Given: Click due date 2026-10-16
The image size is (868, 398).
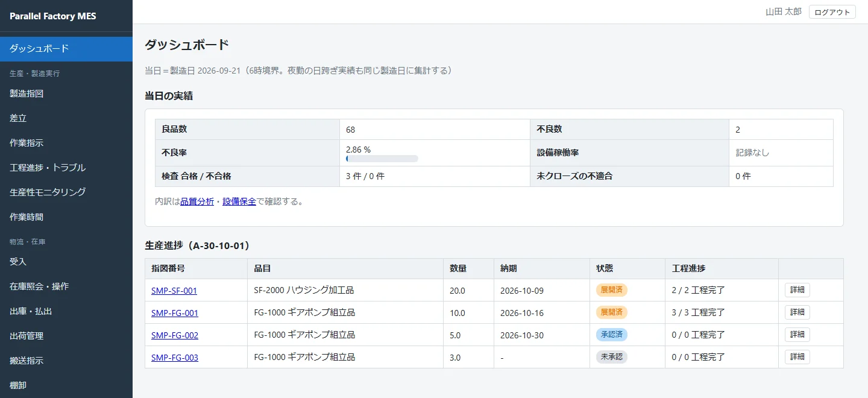Looking at the screenshot, I should [522, 313].
